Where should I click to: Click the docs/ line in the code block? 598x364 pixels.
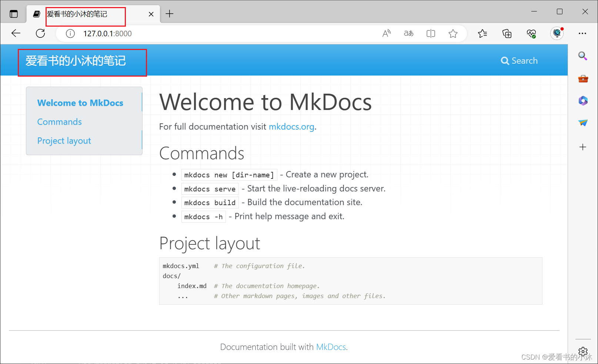click(171, 276)
